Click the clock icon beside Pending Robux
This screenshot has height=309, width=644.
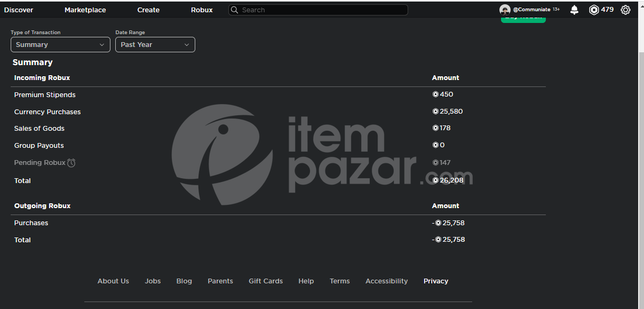tap(71, 163)
